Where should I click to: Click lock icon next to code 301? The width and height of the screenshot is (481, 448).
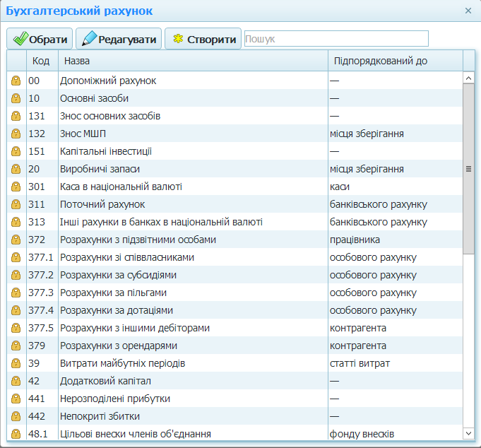pos(16,187)
